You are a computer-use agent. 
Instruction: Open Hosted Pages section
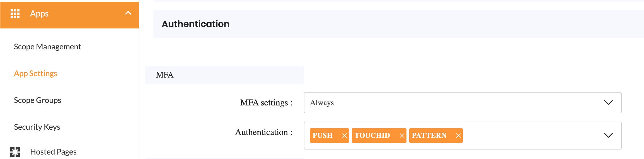[x=53, y=152]
